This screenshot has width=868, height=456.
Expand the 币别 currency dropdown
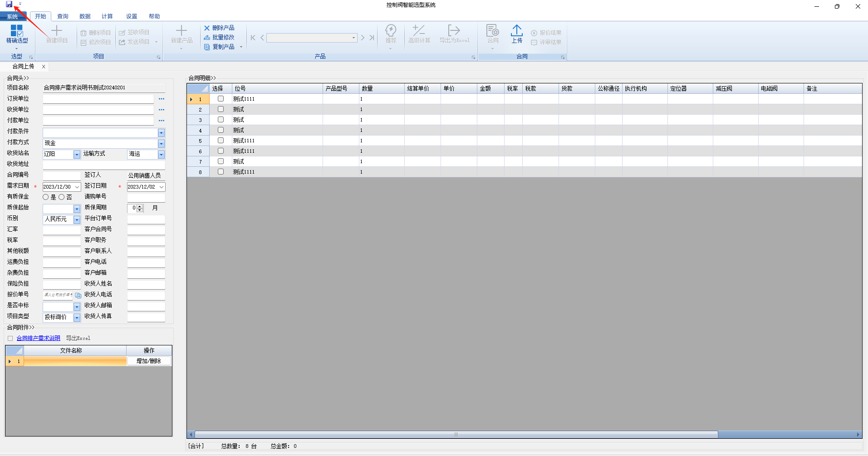pyautogui.click(x=77, y=219)
